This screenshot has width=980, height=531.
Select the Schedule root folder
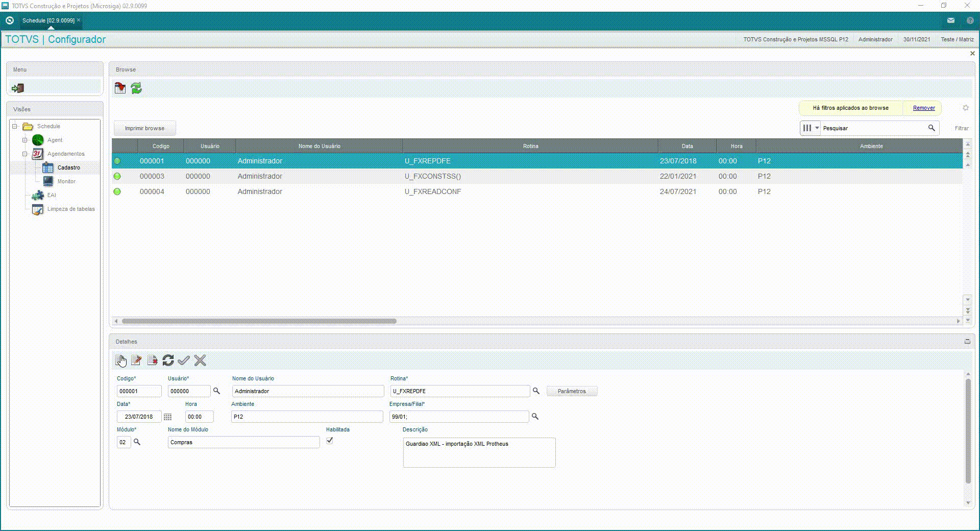(x=48, y=126)
